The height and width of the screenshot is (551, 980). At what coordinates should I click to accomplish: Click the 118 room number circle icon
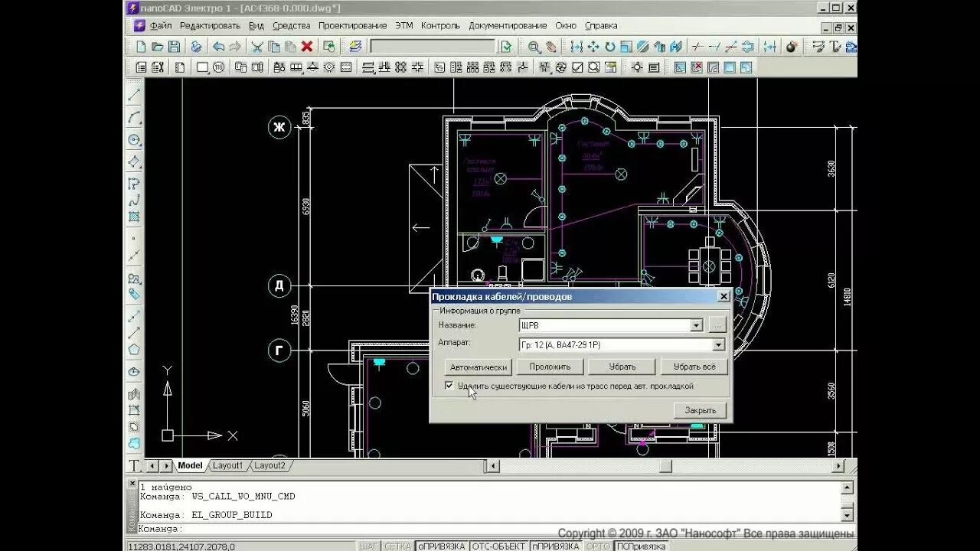click(x=219, y=67)
